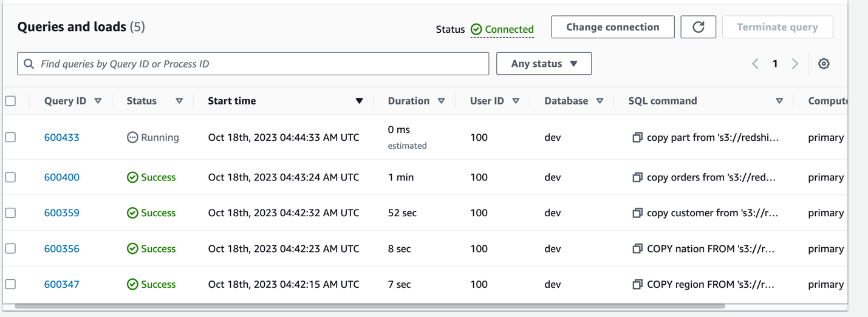Sort by Start time column arrow

(359, 101)
